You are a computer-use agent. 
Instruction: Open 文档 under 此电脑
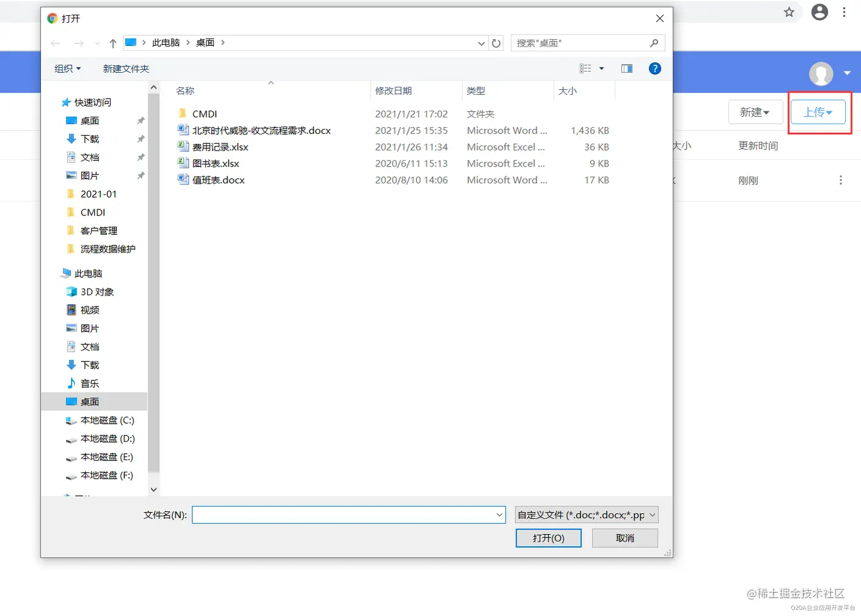(x=90, y=347)
